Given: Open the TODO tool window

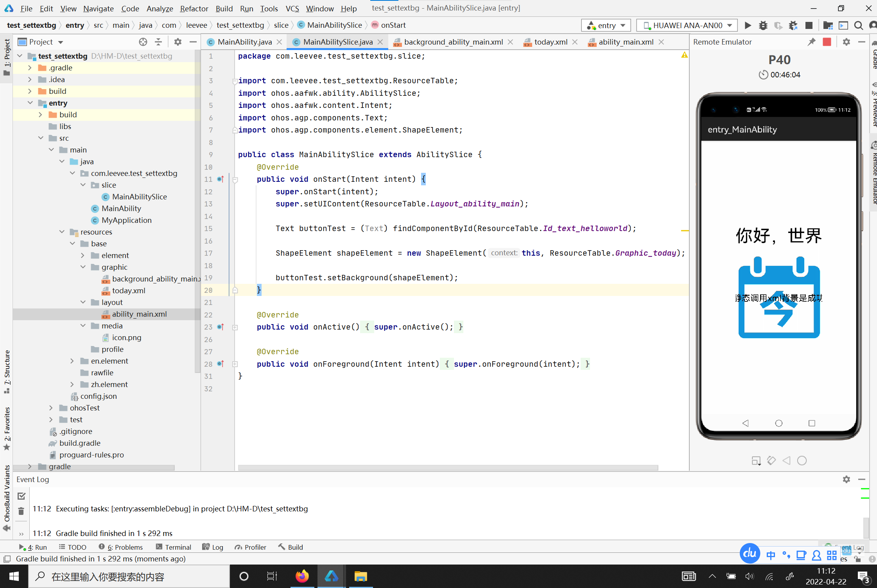Looking at the screenshot, I should [73, 547].
